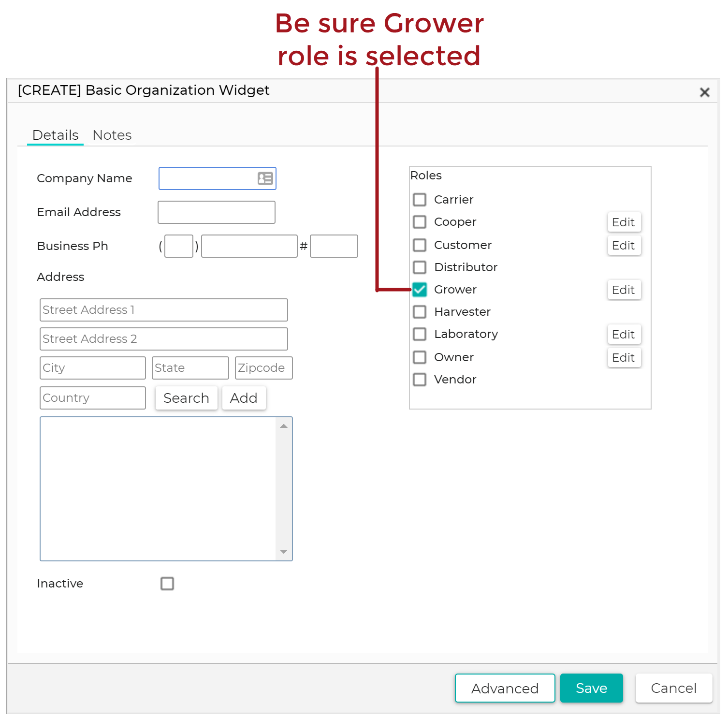The width and height of the screenshot is (728, 719).
Task: Click into the Email Address field
Action: [217, 212]
